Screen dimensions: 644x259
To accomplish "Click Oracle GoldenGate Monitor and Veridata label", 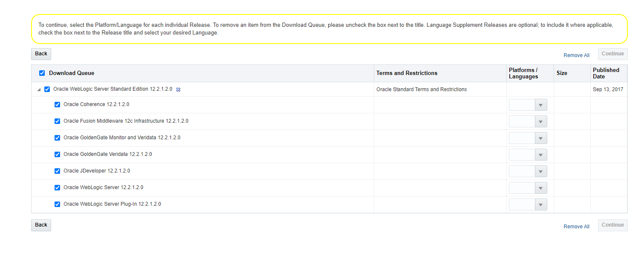I will click(x=122, y=138).
